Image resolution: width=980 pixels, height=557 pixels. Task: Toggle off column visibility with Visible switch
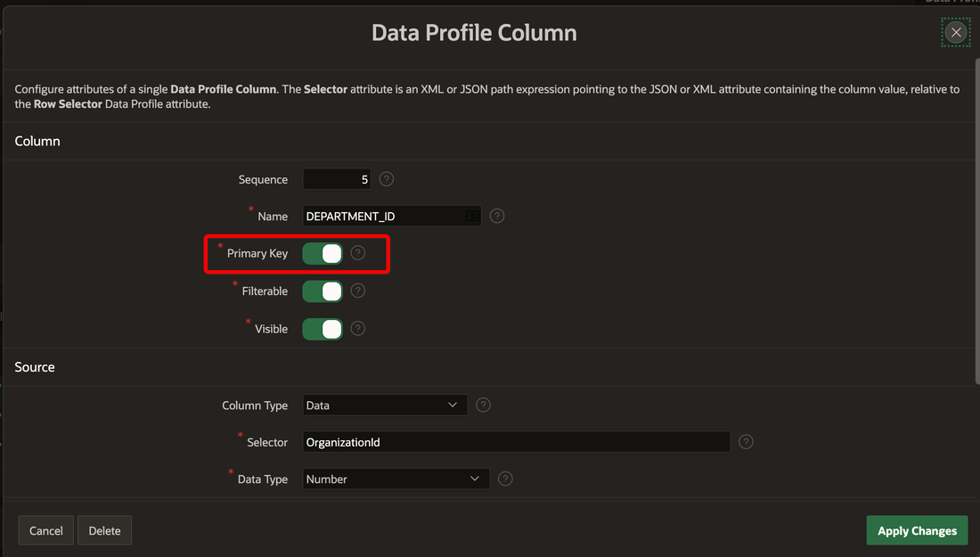[x=322, y=328]
